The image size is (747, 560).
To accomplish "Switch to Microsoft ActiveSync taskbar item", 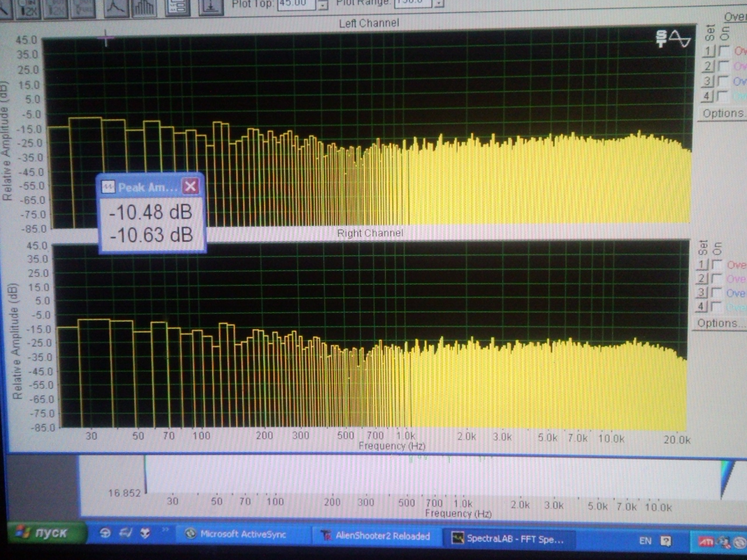I will tap(236, 534).
